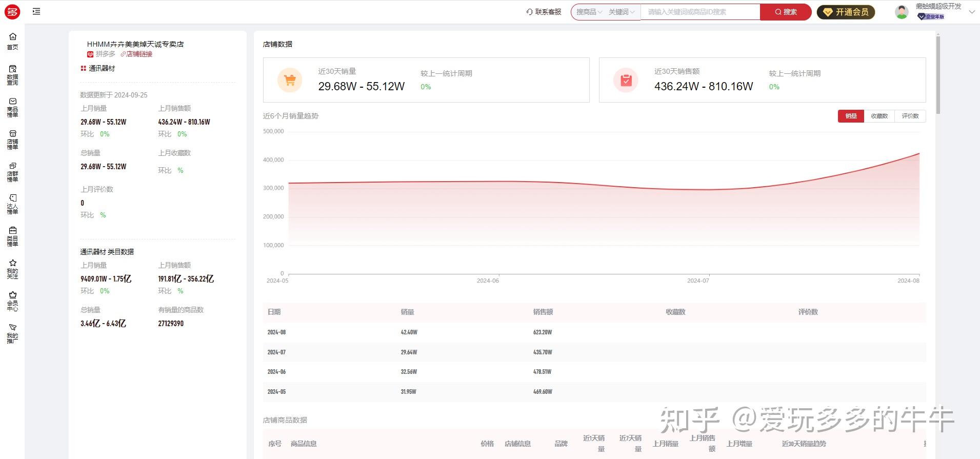Click the 日期 table column header
Screen dimensions: 980x459
[274, 312]
